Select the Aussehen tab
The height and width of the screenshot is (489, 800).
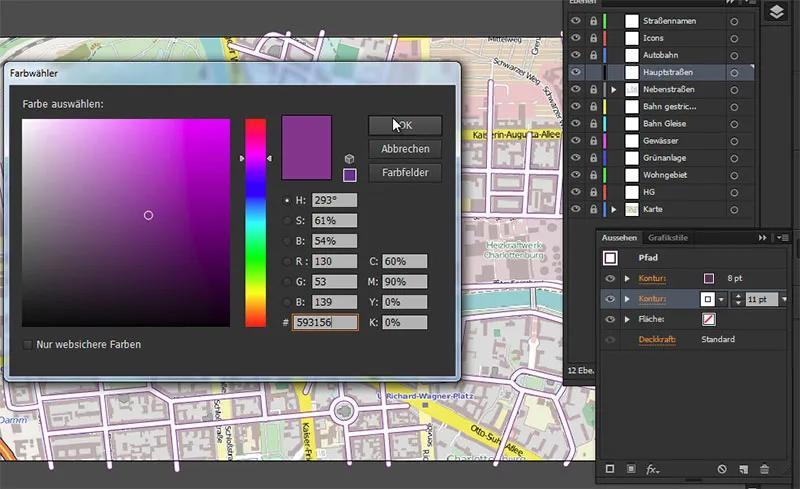click(x=619, y=238)
